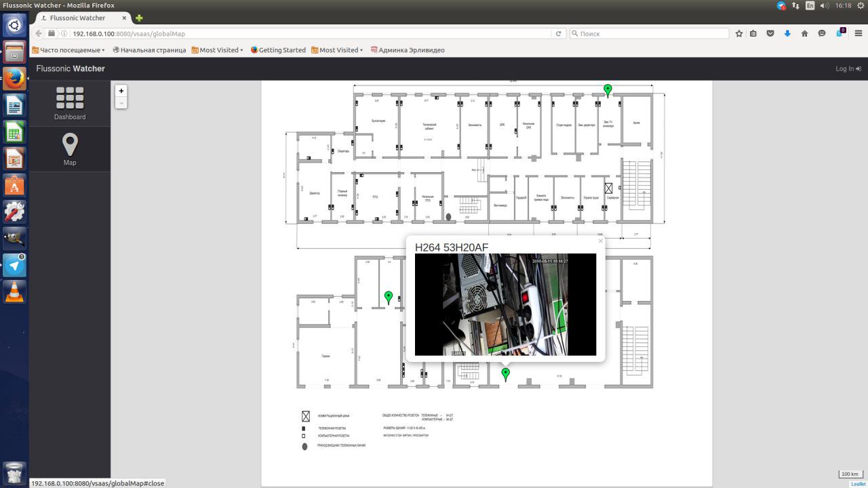Screen dimensions: 868x488
Task: Open LibreOffice Writer in launcher
Action: tap(14, 105)
